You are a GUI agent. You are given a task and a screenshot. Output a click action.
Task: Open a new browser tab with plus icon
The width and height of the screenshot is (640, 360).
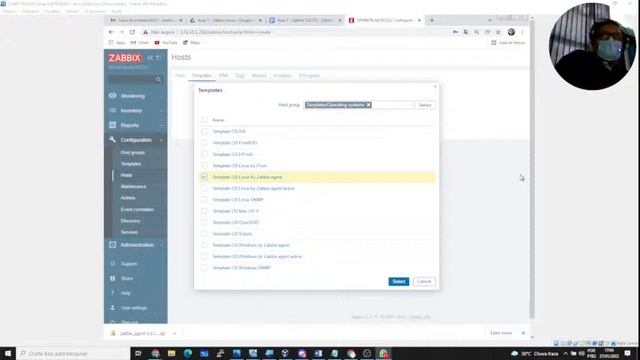click(432, 20)
